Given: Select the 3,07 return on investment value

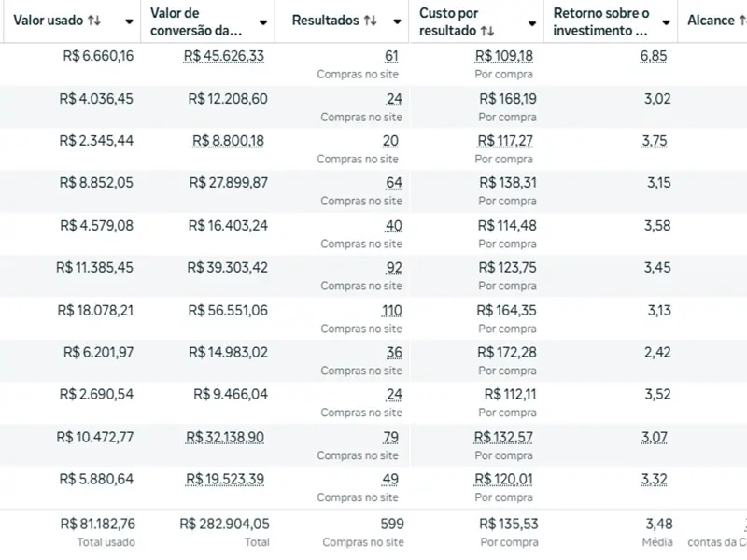Looking at the screenshot, I should point(654,437).
